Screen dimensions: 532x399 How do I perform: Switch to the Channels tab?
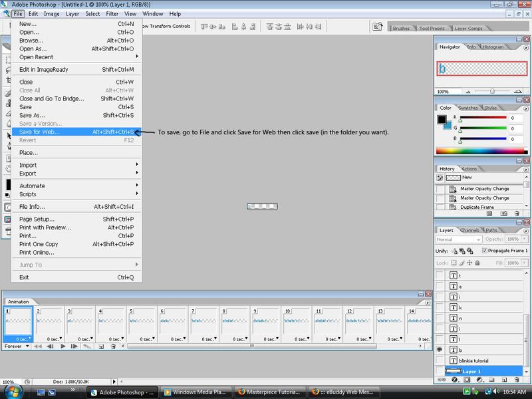pyautogui.click(x=469, y=230)
